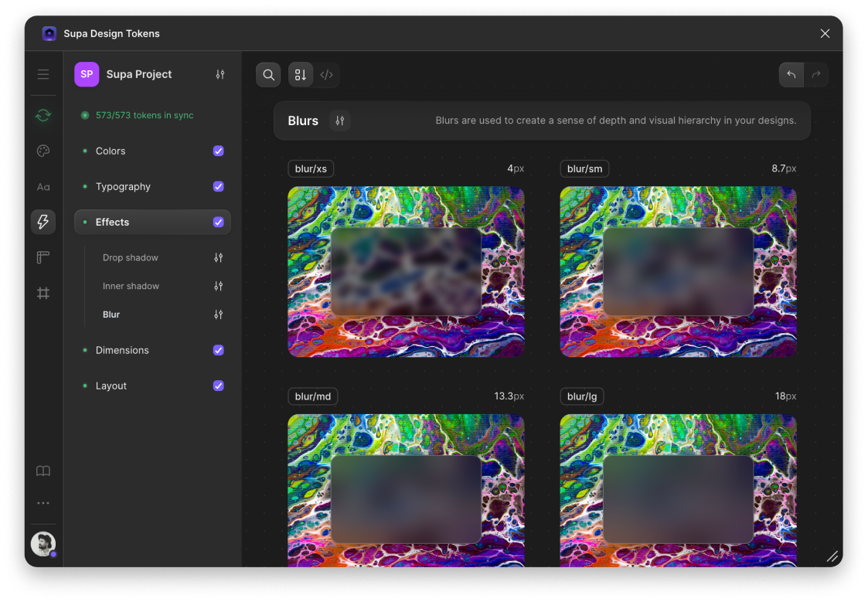This screenshot has height=602, width=868.
Task: Switch to code view icon
Action: (326, 75)
